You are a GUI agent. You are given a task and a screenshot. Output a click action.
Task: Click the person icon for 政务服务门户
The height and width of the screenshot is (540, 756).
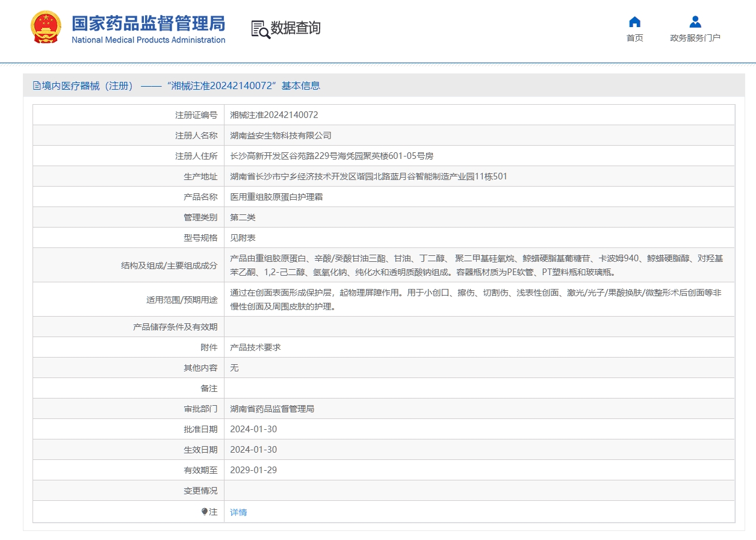(x=695, y=22)
